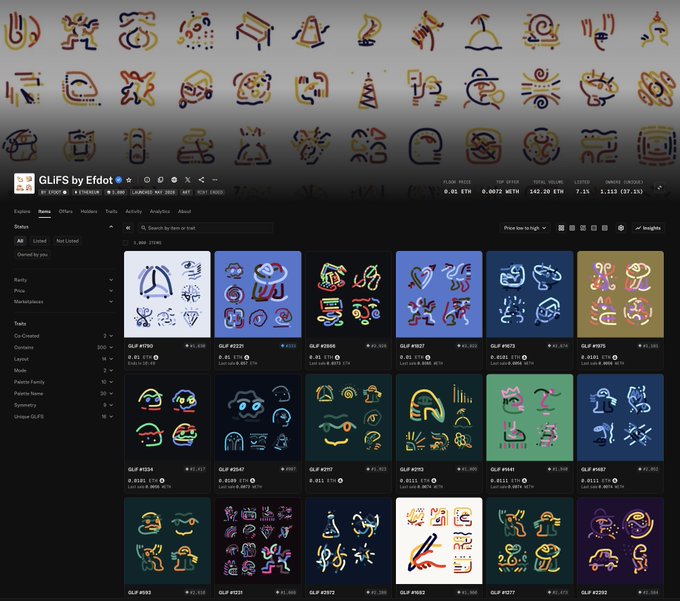The image size is (680, 601).
Task: Switch to the Items tab
Action: pyautogui.click(x=44, y=212)
